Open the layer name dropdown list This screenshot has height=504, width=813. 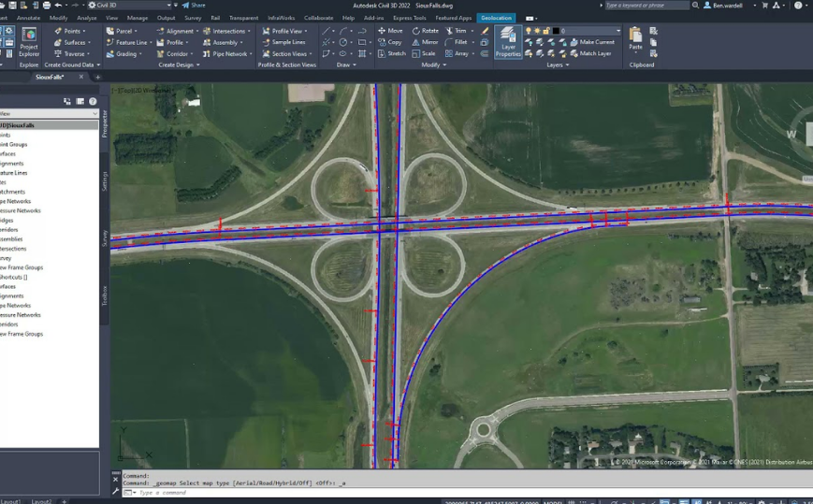pyautogui.click(x=618, y=31)
